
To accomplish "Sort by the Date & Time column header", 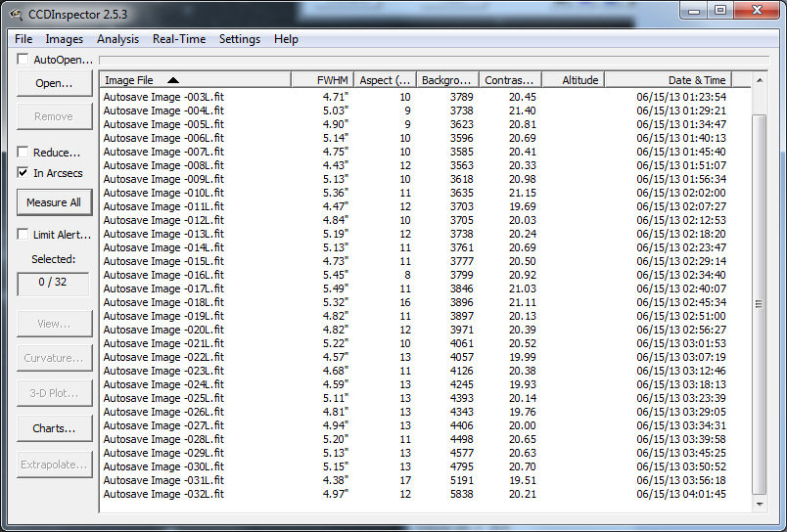I will tap(668, 80).
